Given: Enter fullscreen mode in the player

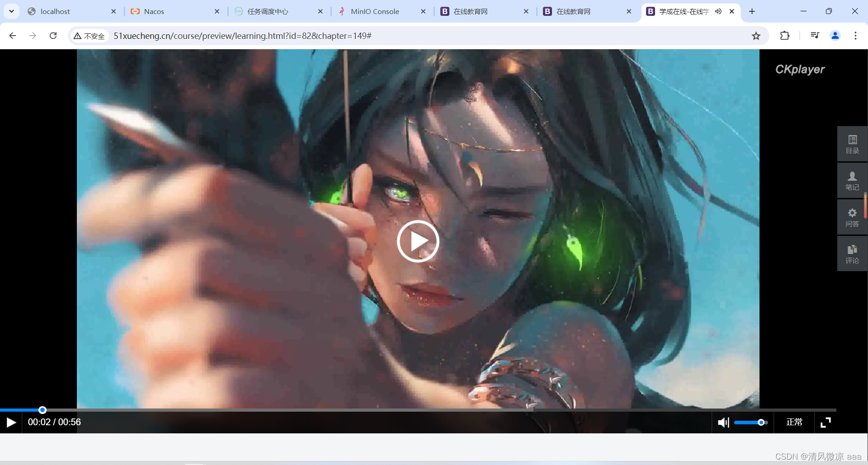Looking at the screenshot, I should [826, 422].
